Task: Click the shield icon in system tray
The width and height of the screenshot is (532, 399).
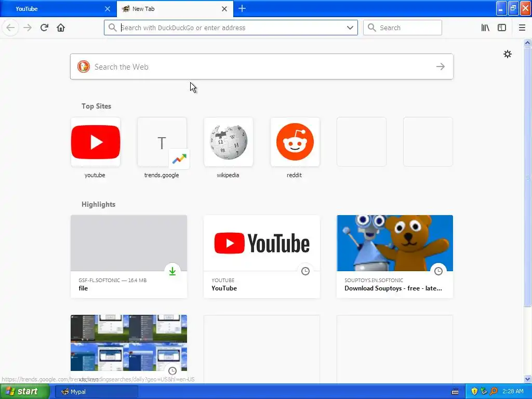Action: 474,392
